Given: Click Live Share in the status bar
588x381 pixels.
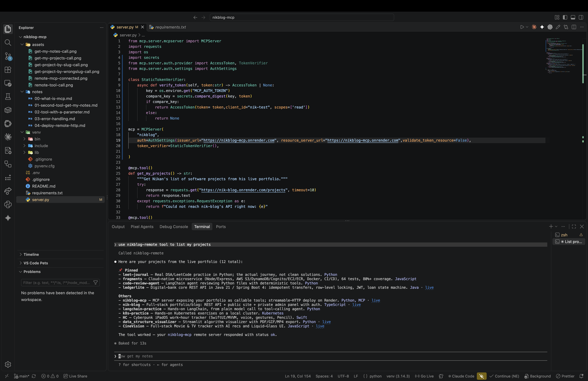Looking at the screenshot, I should coord(75,376).
